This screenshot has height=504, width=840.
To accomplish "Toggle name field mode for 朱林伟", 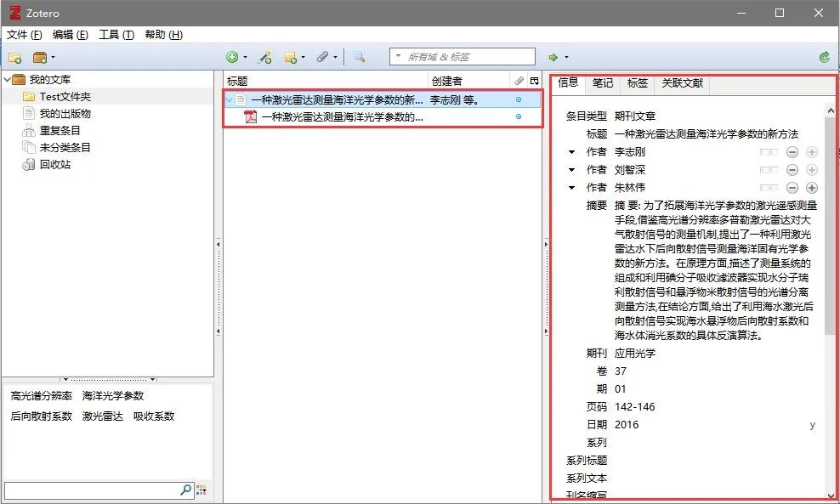I will 769,188.
